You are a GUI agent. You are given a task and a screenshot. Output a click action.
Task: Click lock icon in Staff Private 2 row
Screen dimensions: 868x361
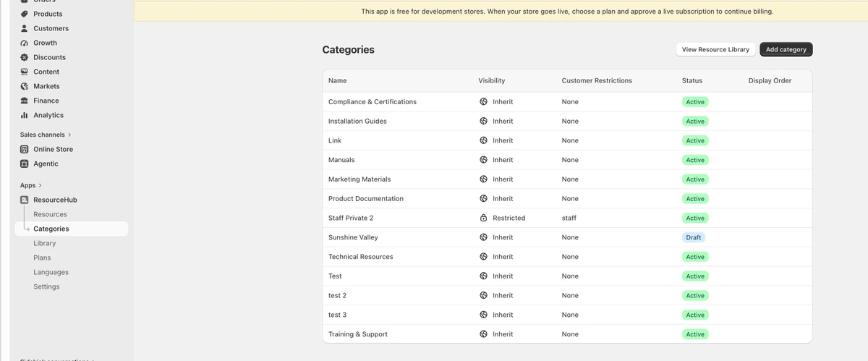point(483,218)
